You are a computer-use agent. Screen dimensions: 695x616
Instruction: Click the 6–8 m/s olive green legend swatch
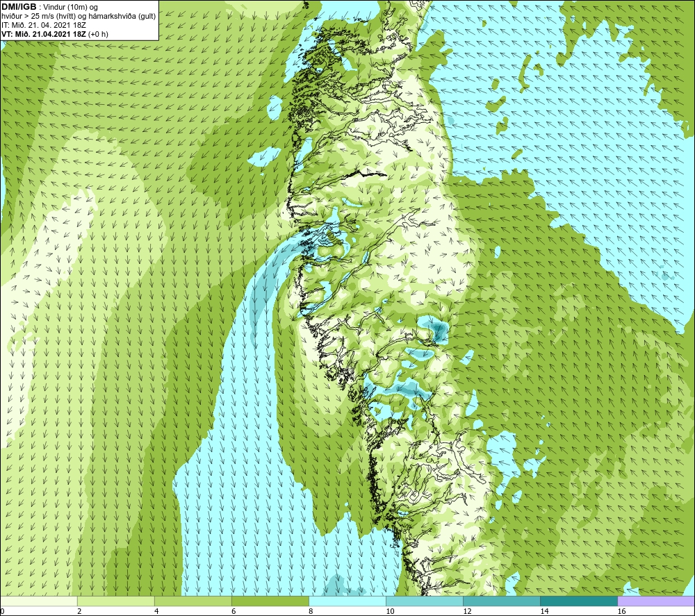pyautogui.click(x=270, y=601)
